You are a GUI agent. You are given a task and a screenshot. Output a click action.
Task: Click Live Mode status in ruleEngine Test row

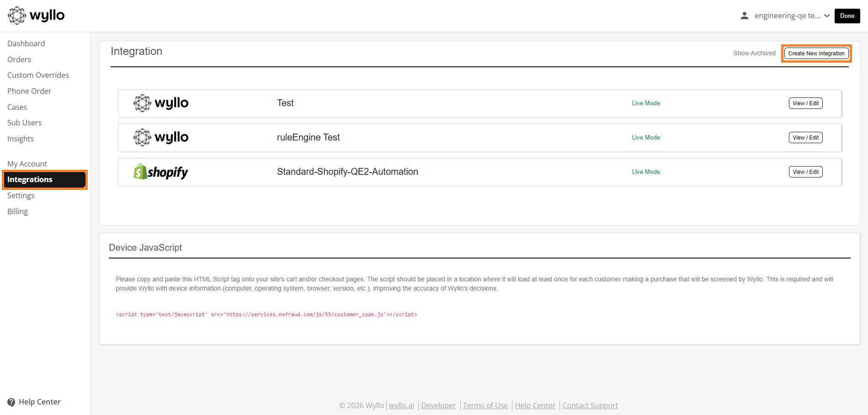[x=646, y=138]
